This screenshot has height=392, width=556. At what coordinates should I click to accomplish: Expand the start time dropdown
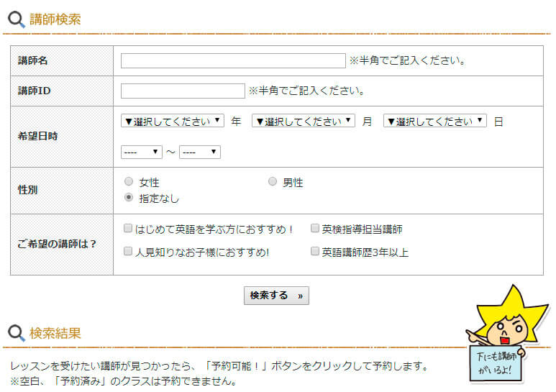click(x=142, y=152)
